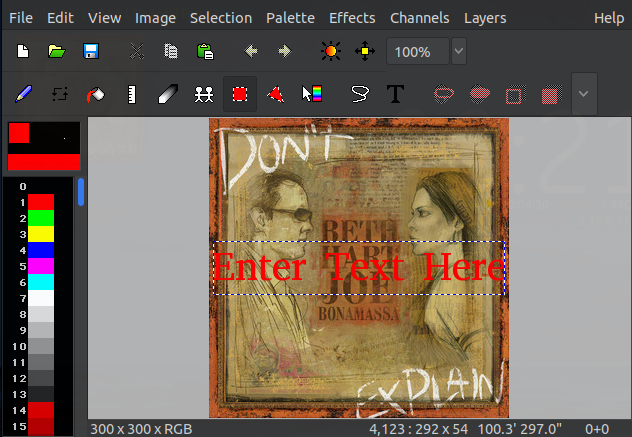The width and height of the screenshot is (632, 437).
Task: Select the clone tool
Action: 204,94
